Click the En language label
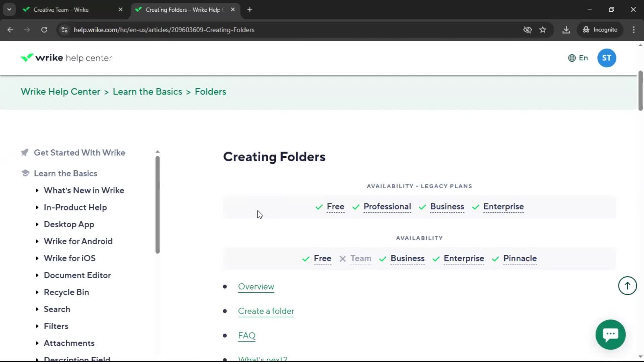This screenshot has width=644, height=362. (x=583, y=58)
